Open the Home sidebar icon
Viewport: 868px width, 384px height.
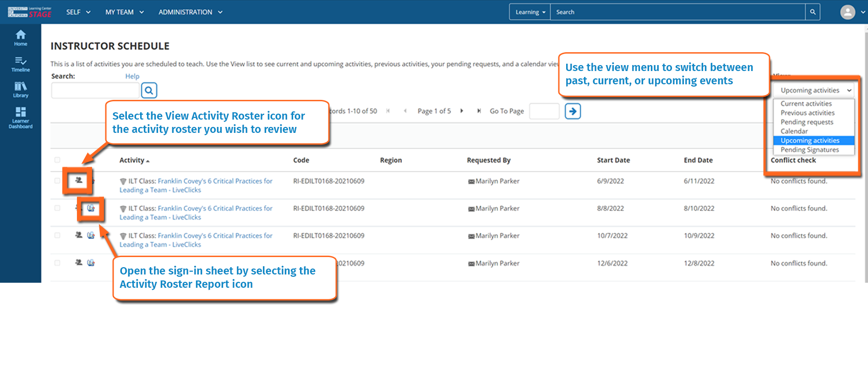coord(21,38)
